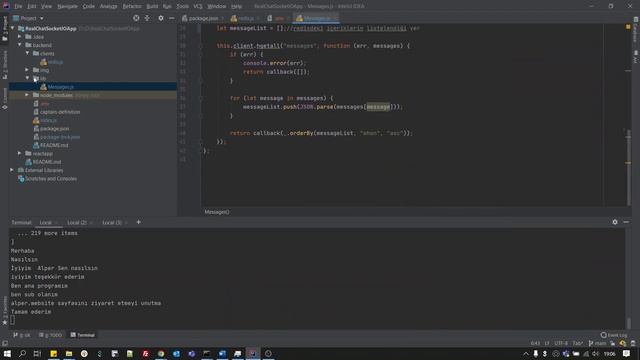Open Project panel settings gear

161,18
